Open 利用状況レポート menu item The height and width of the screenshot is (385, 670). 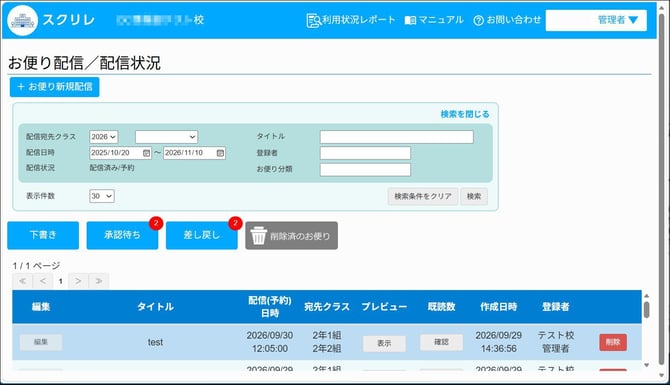pos(351,20)
